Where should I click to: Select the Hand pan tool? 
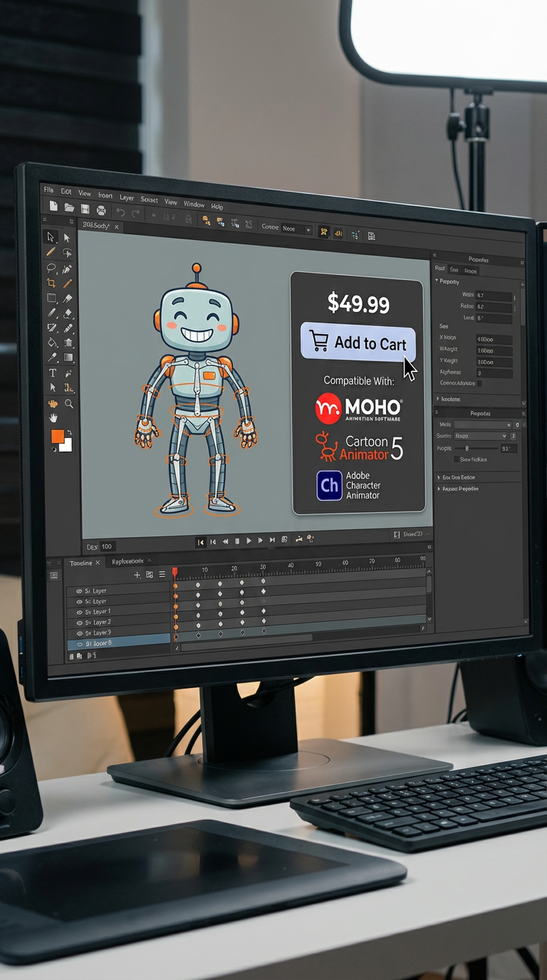(53, 417)
